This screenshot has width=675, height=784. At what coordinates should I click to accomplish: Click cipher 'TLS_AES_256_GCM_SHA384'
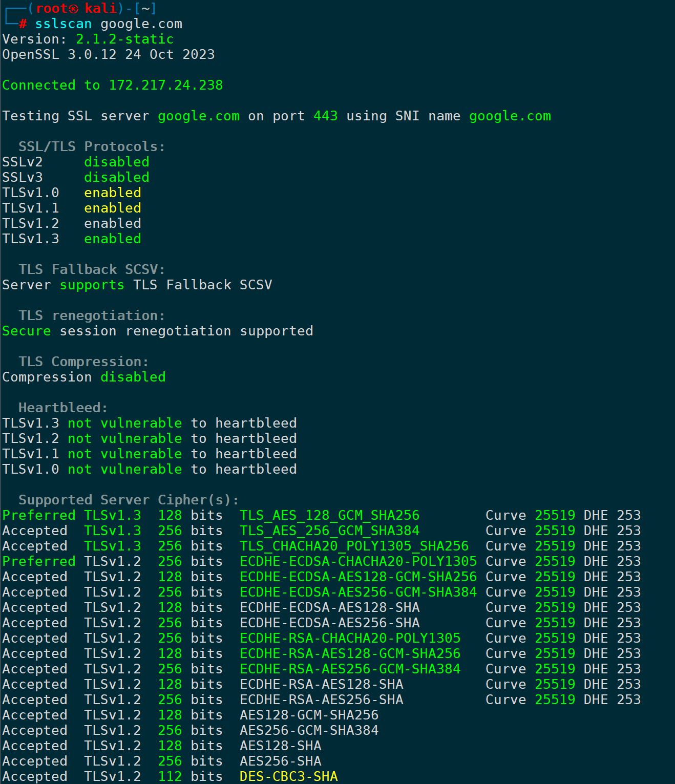330,531
